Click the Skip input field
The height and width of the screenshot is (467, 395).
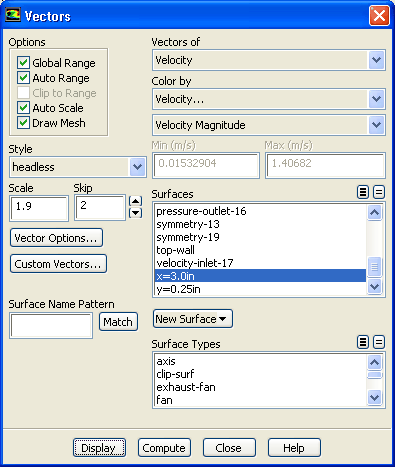[x=100, y=207]
